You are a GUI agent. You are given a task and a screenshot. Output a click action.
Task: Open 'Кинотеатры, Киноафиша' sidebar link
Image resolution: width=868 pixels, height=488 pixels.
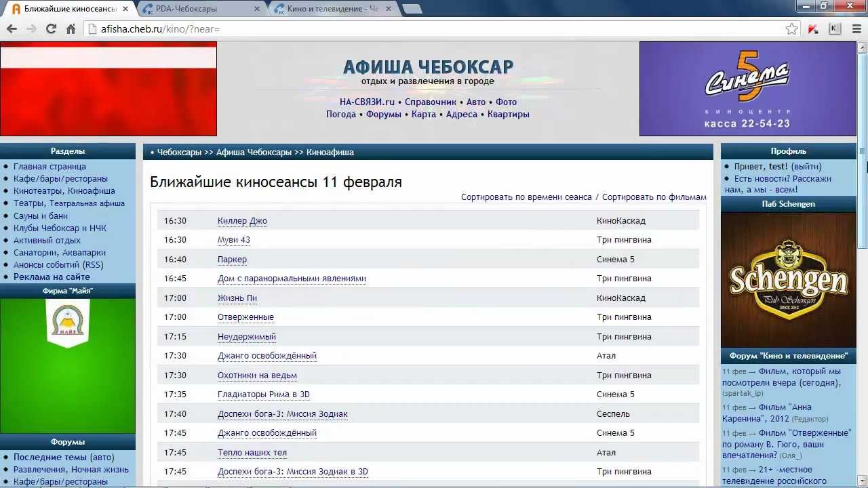pos(64,191)
